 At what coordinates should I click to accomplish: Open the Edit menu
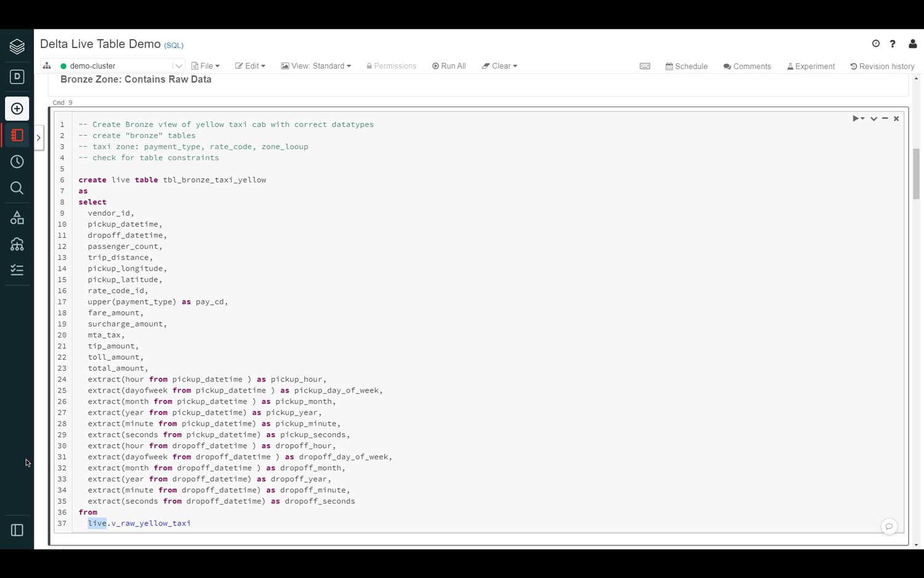pos(250,66)
